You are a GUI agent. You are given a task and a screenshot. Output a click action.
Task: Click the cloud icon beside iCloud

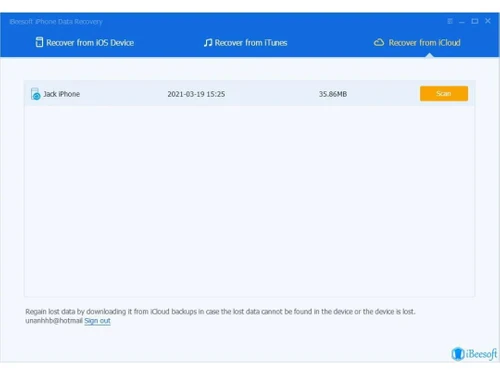coord(379,42)
